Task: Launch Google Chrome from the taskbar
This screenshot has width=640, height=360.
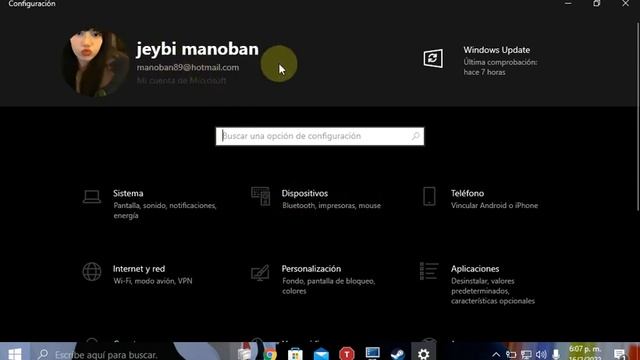Action: pyautogui.click(x=270, y=354)
